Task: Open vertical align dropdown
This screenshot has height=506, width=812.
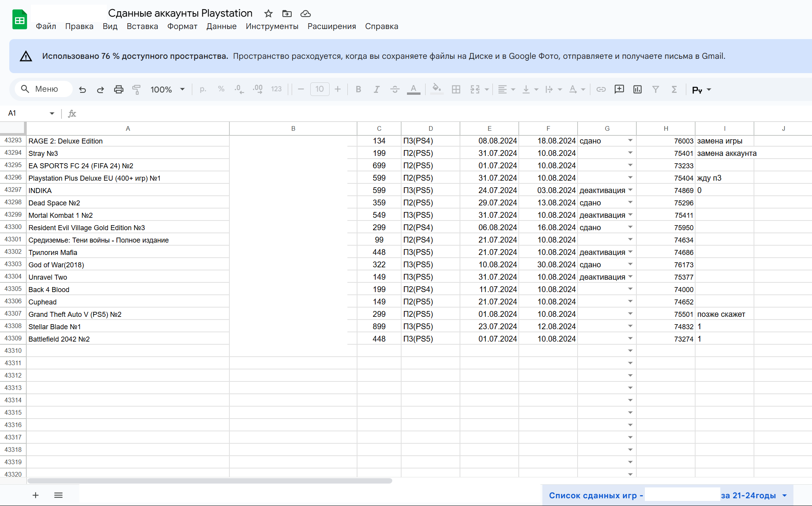Action: [530, 89]
